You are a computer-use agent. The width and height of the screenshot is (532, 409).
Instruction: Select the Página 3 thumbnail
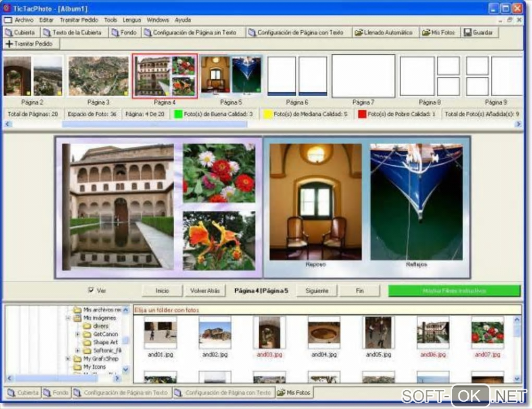pos(99,76)
